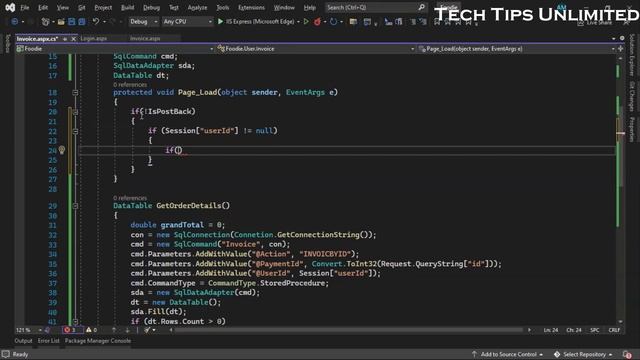640x360 pixels.
Task: Click Start Without Debugging outline play icon
Action: [x=306, y=21]
